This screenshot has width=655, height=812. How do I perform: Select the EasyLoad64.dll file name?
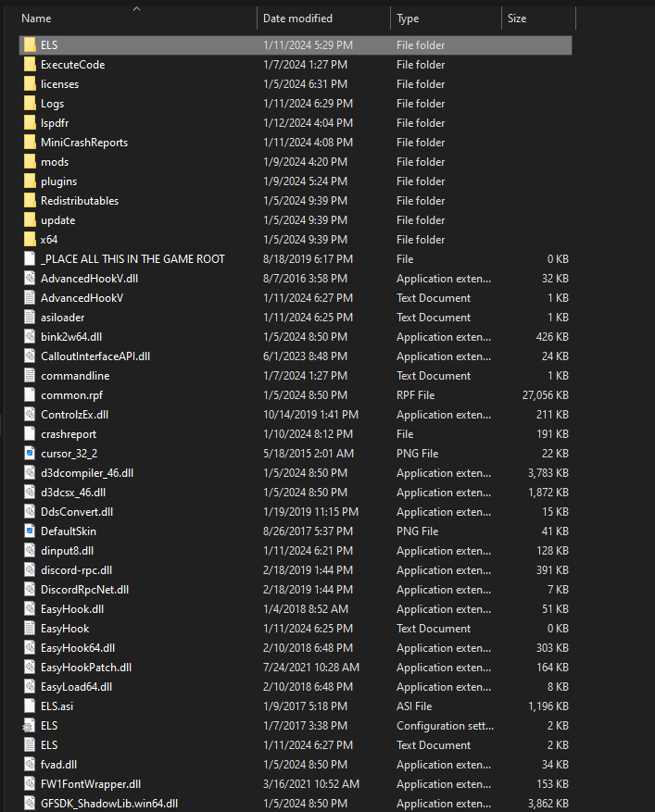coord(76,687)
